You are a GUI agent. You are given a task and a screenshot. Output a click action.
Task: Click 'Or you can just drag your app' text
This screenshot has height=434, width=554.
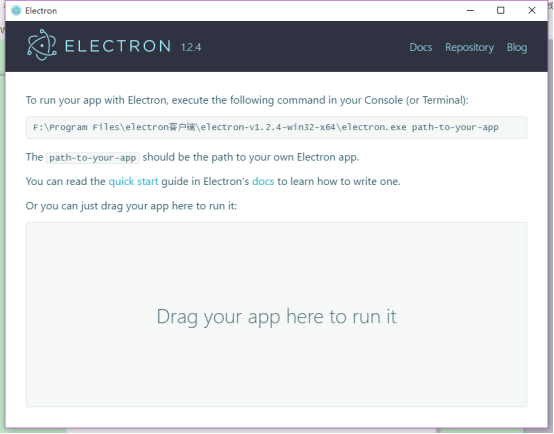(131, 206)
